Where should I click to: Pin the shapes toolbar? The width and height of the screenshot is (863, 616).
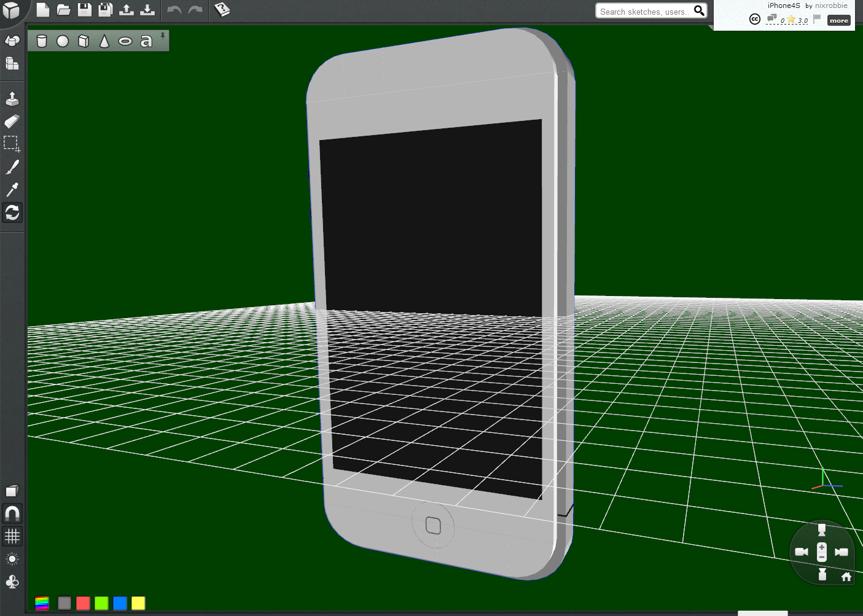[163, 36]
